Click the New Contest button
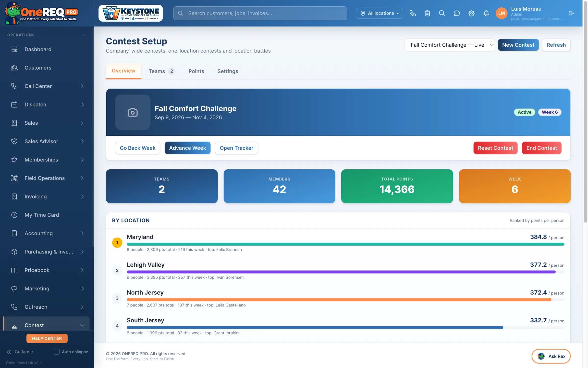The width and height of the screenshot is (588, 368). pyautogui.click(x=518, y=45)
